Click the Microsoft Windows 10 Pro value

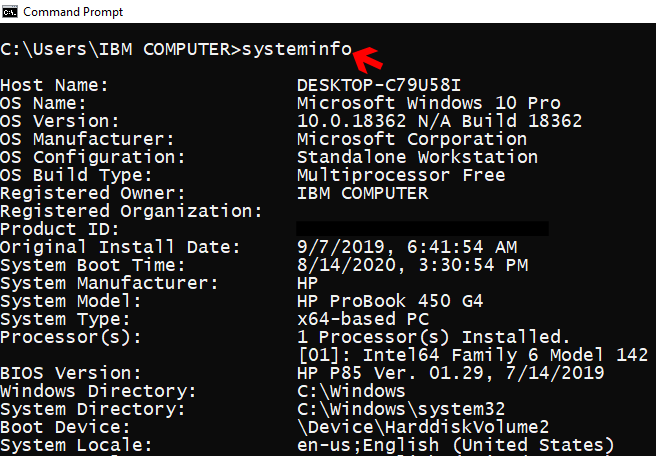pyautogui.click(x=429, y=104)
